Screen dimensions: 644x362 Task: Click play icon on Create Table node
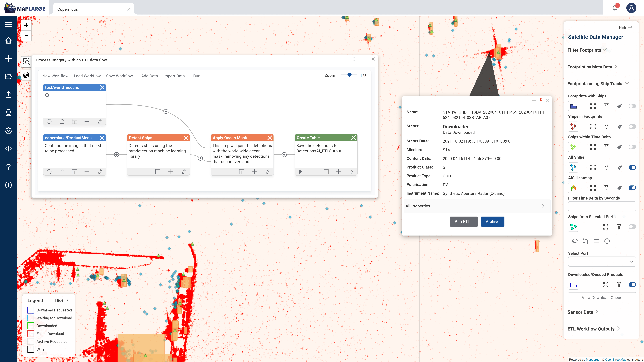(301, 172)
